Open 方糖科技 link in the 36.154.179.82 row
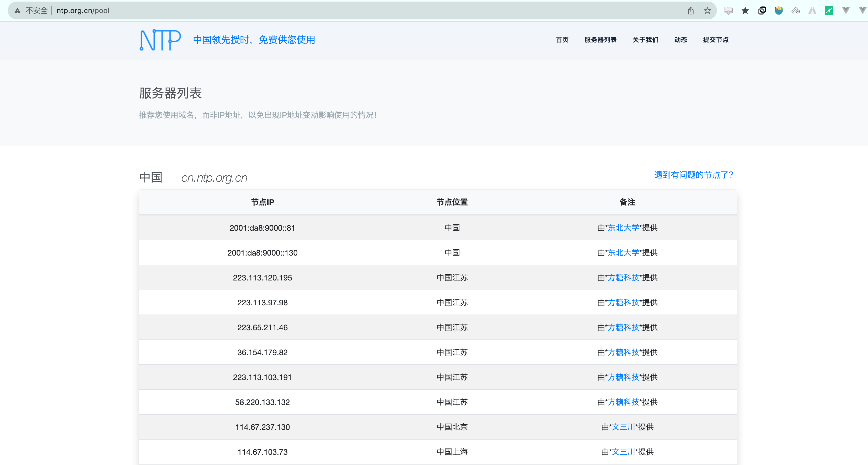Viewport: 868px width, 465px height. pyautogui.click(x=623, y=352)
